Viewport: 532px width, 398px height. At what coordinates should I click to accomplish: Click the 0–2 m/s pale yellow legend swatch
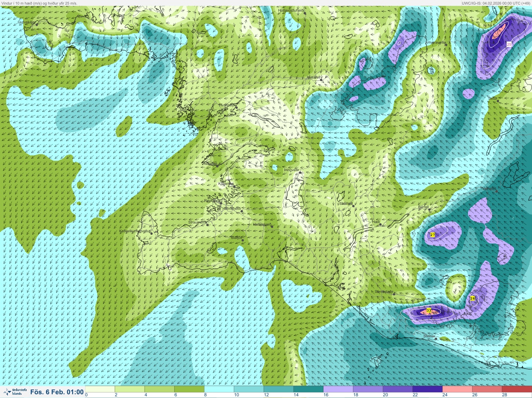click(101, 389)
